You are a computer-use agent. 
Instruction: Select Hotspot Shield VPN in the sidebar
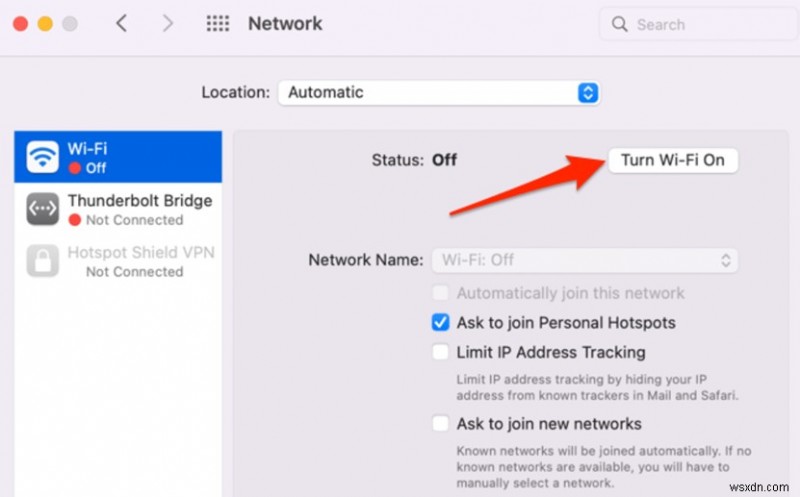118,261
